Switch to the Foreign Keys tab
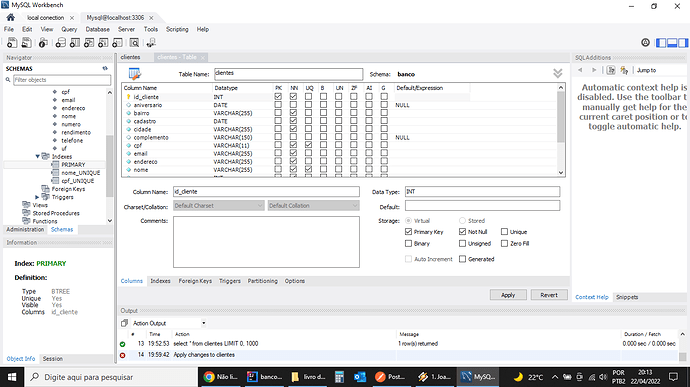This screenshot has width=690, height=387. (195, 281)
